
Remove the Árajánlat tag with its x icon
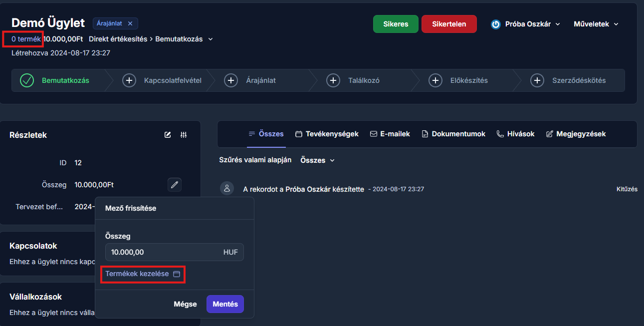click(x=130, y=23)
